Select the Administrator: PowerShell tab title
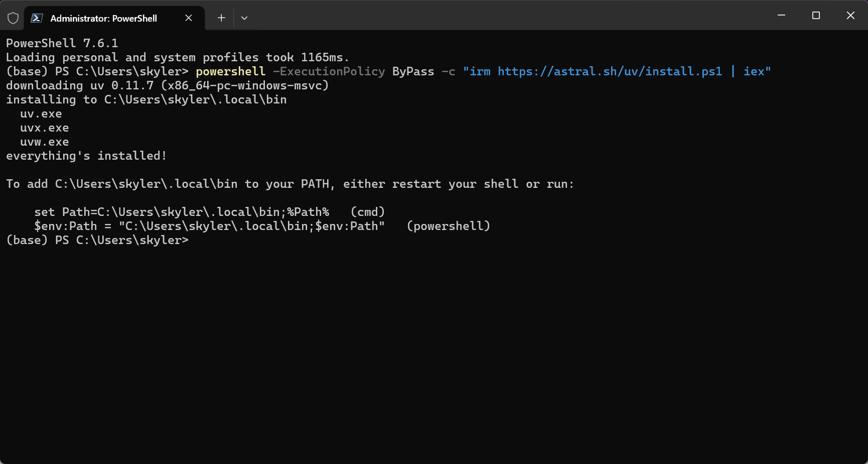The height and width of the screenshot is (464, 868). click(x=103, y=19)
